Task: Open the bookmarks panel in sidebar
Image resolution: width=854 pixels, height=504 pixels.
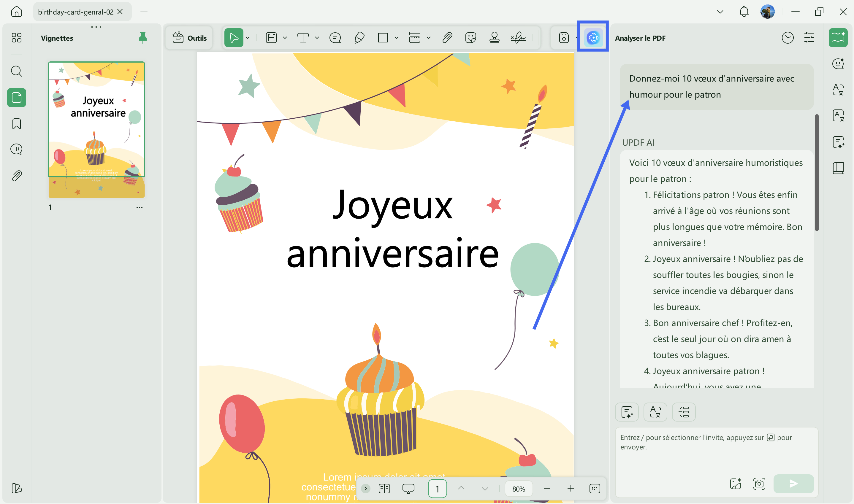Action: [16, 124]
